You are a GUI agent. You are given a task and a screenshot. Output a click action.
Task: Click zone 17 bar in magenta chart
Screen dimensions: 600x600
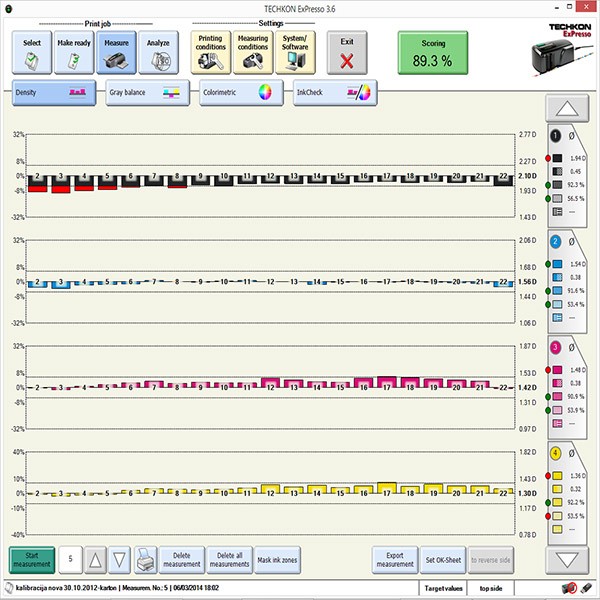tap(387, 382)
